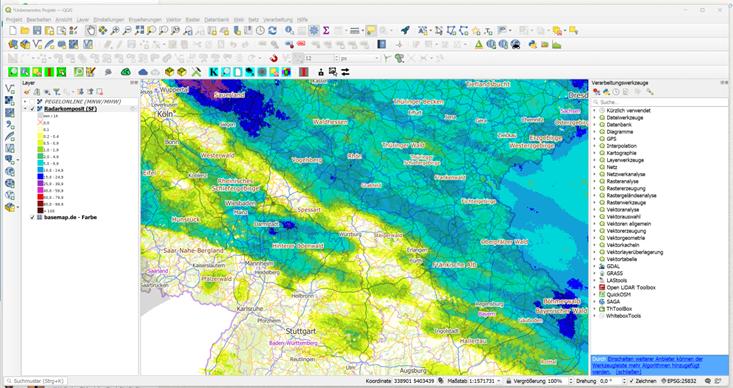Click the Zoom In magnifier icon
Viewport: 733px width, 388px height.
coord(115,31)
